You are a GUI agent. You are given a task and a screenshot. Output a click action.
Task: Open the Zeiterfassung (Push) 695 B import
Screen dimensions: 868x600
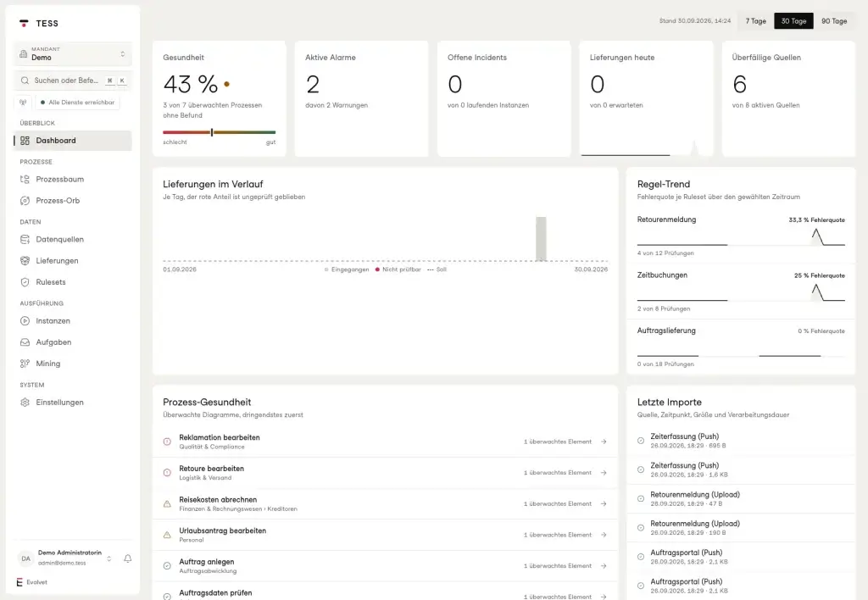tap(741, 441)
